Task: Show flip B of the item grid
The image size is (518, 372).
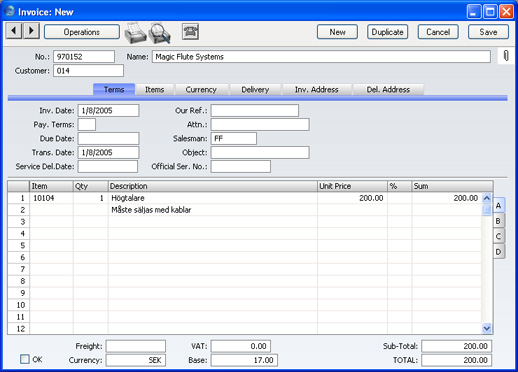Action: (x=499, y=221)
